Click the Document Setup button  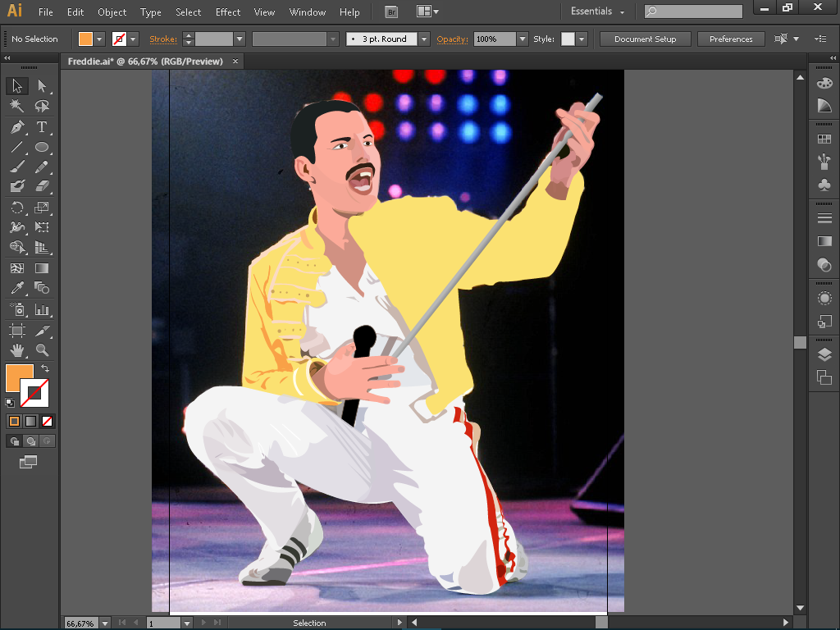coord(645,39)
